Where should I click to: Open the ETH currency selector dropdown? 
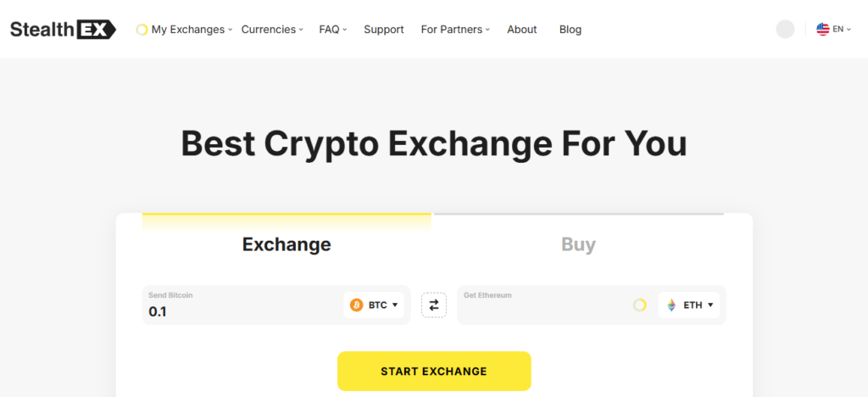[x=689, y=305]
